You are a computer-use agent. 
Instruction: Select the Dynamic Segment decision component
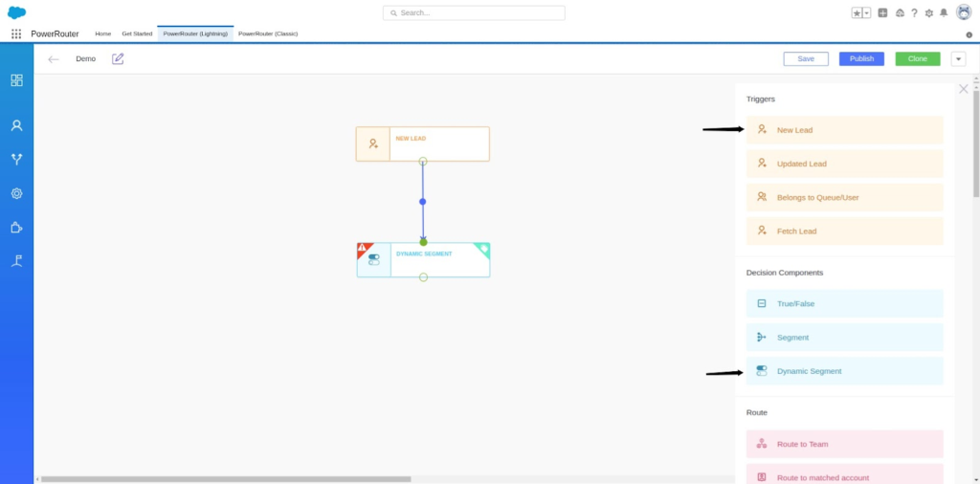[x=844, y=371]
